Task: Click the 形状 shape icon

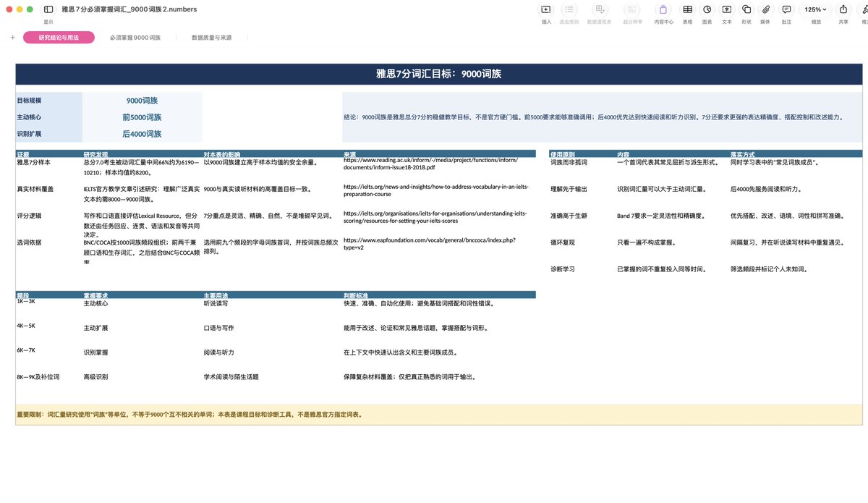Action: pyautogui.click(x=746, y=9)
